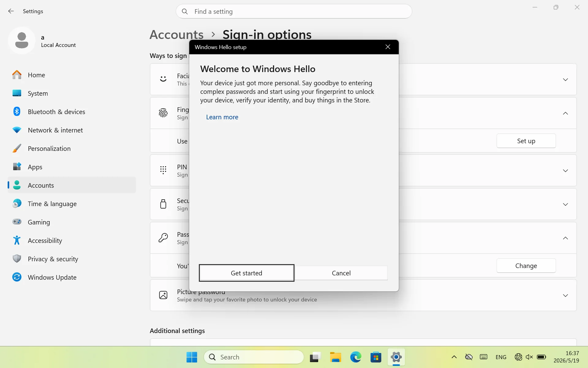This screenshot has height=368, width=588.
Task: Open Gaming settings
Action: pos(72,222)
